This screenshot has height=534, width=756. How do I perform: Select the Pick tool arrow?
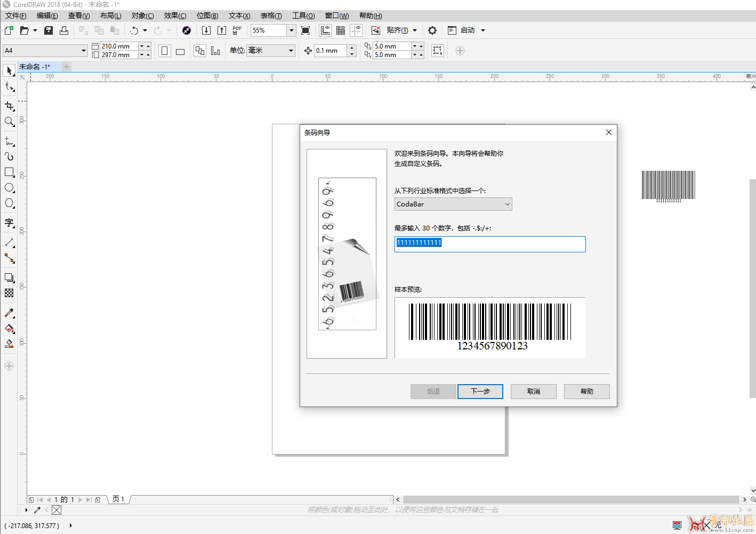point(9,70)
